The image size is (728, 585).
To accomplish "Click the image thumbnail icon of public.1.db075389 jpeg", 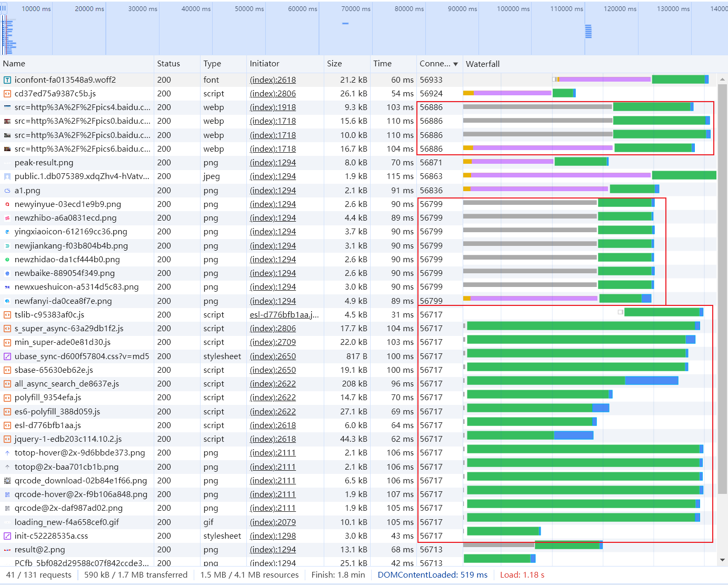I will point(7,176).
